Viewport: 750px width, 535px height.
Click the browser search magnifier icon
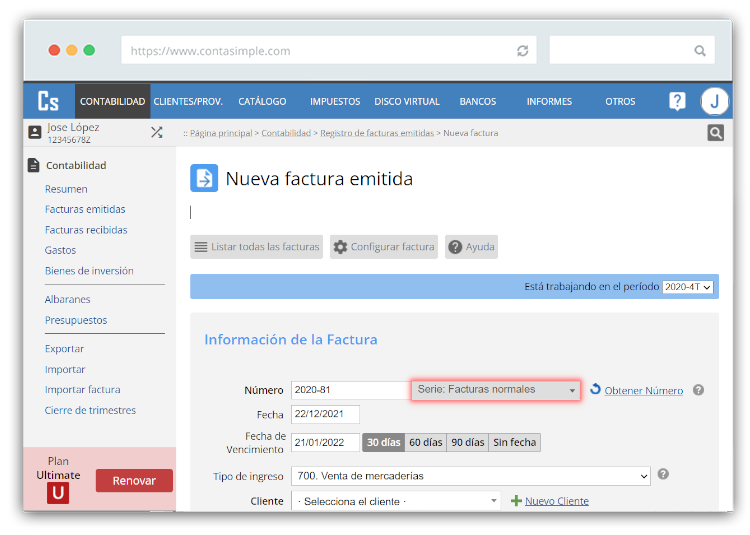[x=700, y=51]
